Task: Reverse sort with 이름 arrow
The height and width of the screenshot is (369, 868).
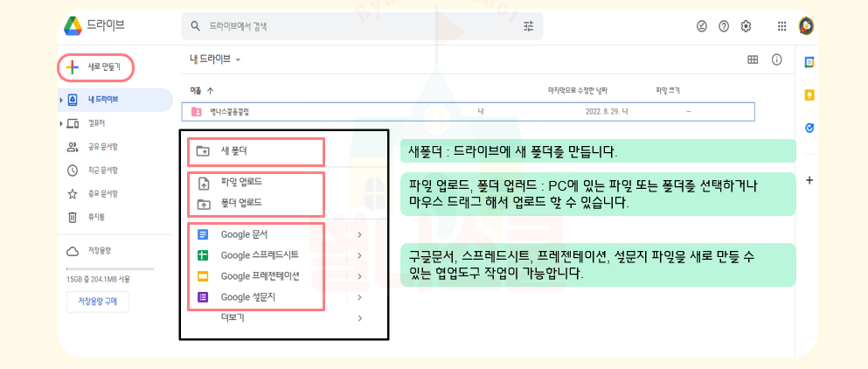Action: [x=210, y=91]
